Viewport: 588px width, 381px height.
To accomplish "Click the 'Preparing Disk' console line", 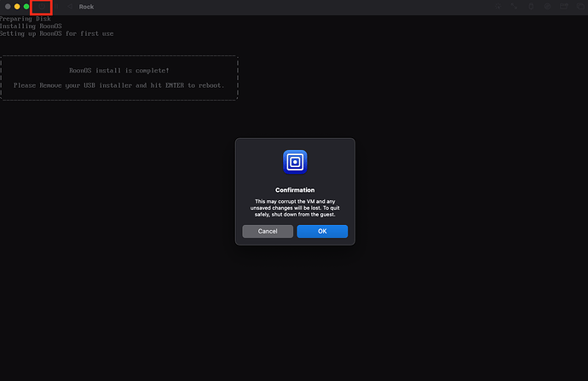I will click(25, 19).
